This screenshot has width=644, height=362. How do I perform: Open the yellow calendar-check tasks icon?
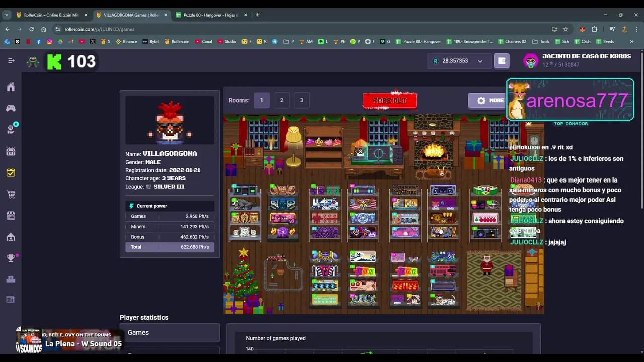coord(11,173)
